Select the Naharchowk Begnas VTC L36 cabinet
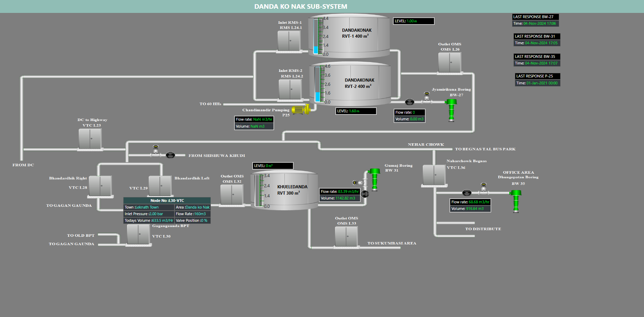The width and height of the screenshot is (644, 317). tap(434, 175)
